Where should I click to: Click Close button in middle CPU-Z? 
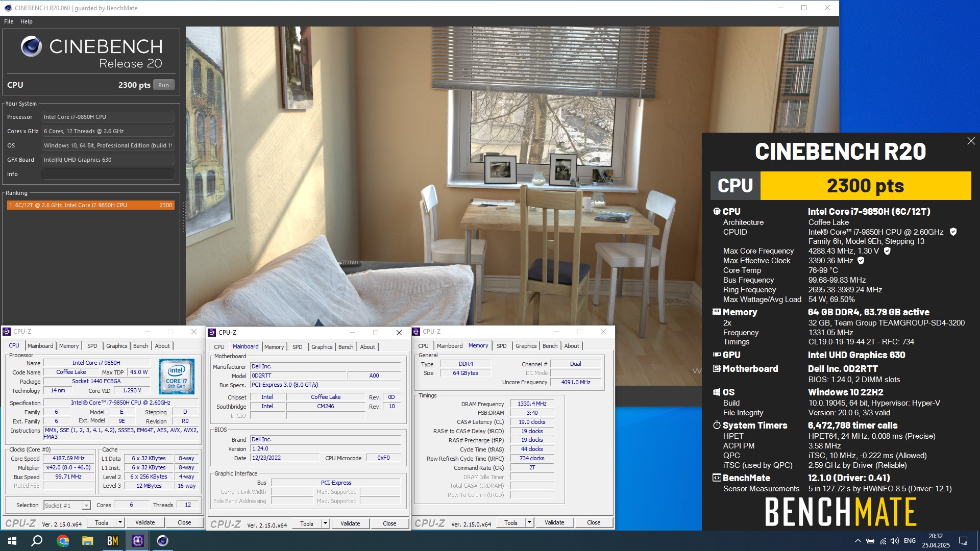389,523
